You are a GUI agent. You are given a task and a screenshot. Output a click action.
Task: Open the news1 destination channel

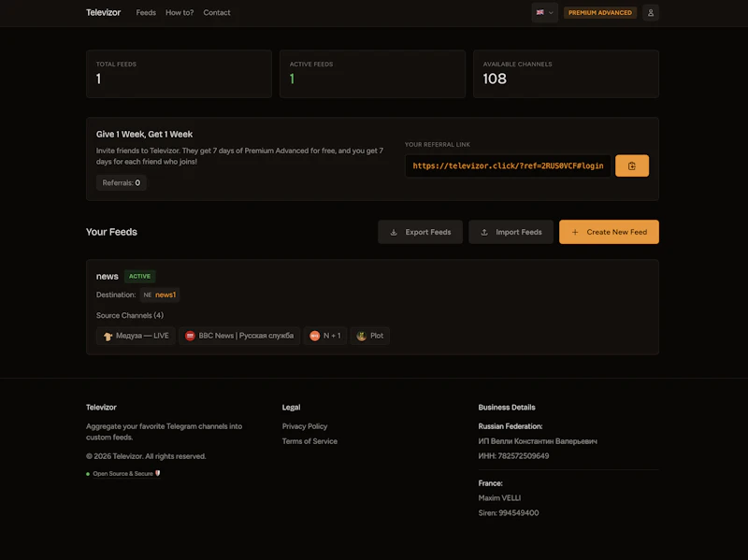coord(165,294)
